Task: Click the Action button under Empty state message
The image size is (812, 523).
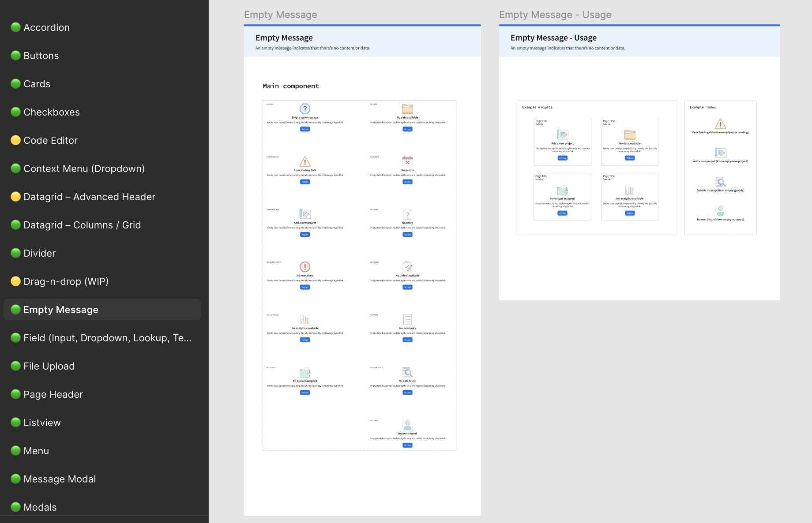Action: [305, 129]
